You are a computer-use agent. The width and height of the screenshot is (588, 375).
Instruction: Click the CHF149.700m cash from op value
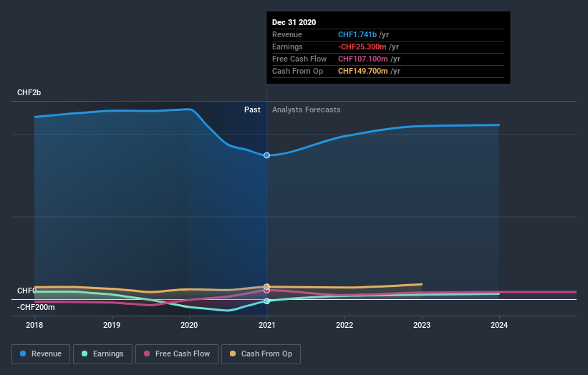[x=362, y=71]
